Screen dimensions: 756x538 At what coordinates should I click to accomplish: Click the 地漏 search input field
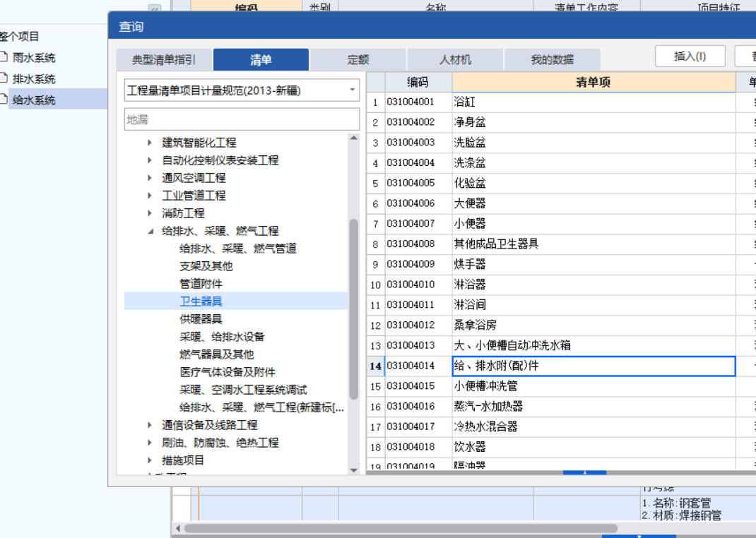coord(240,119)
